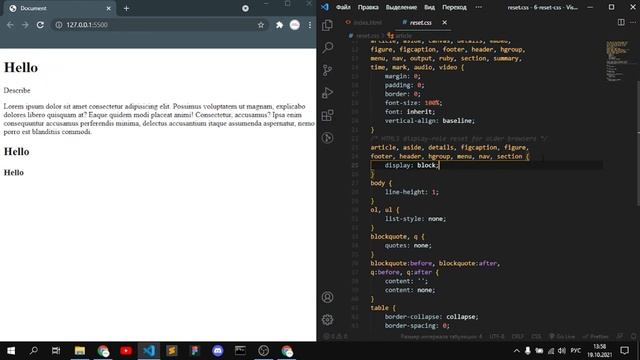
Task: Open the Manage gear in VS Code
Action: pyautogui.click(x=327, y=320)
